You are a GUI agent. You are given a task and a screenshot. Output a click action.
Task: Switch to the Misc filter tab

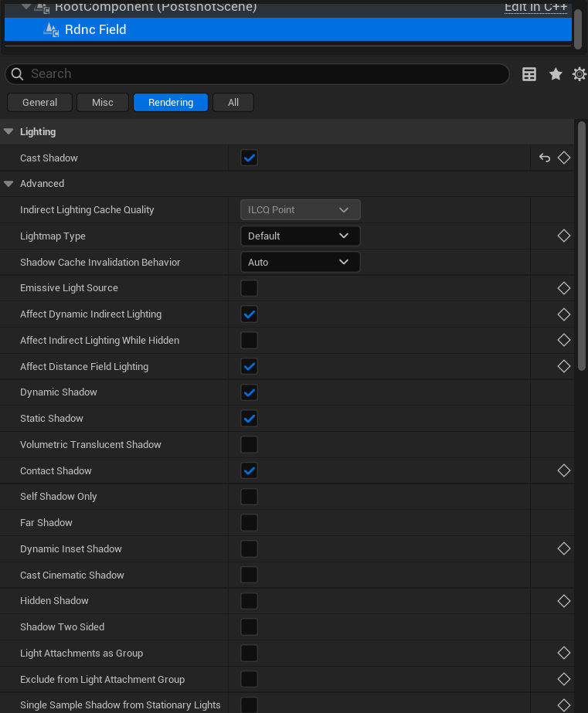[103, 102]
